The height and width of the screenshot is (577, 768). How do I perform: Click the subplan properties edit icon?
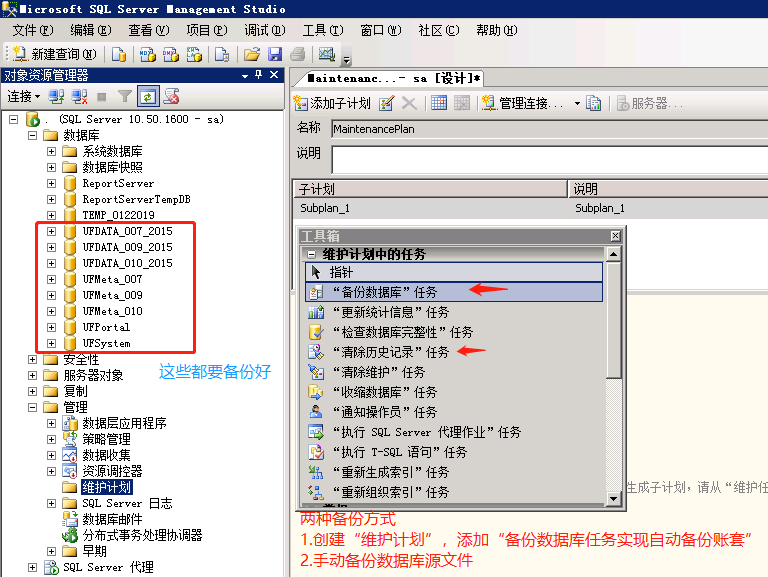(x=386, y=103)
